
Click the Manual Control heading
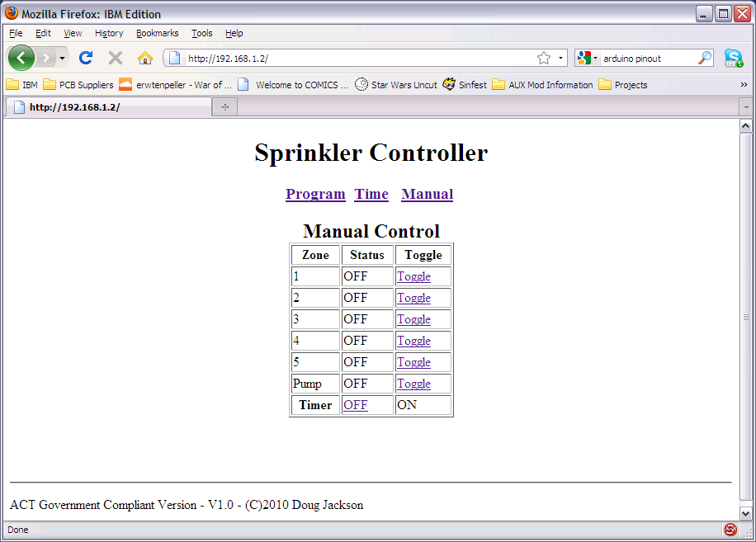371,231
